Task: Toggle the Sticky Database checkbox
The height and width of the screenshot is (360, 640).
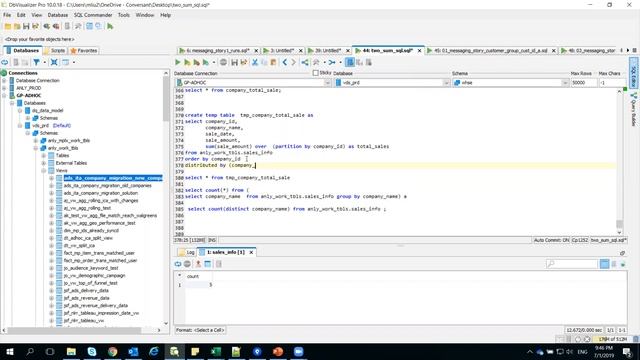Action: [316, 73]
